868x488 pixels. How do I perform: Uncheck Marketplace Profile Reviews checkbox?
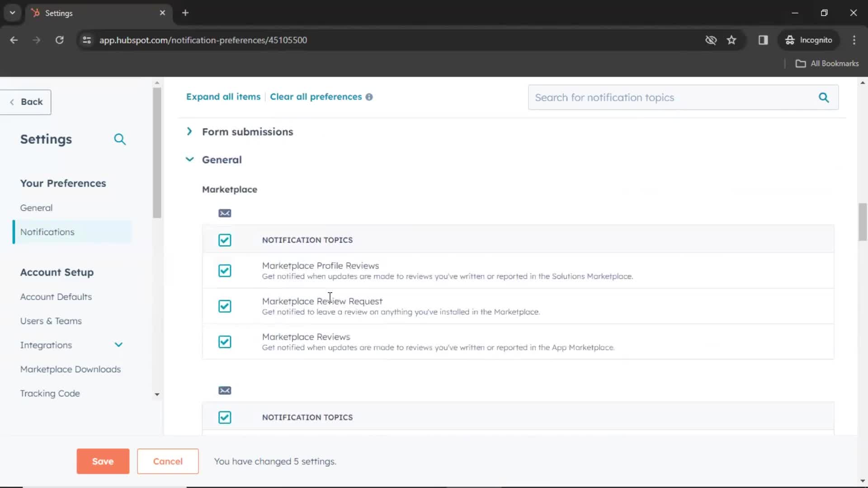225,271
